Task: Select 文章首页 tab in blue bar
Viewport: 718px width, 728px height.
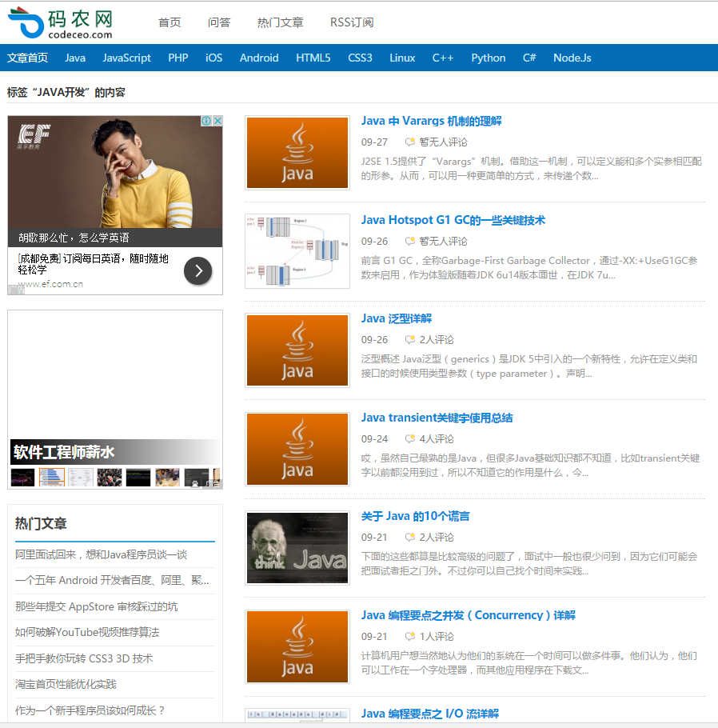Action: click(x=27, y=58)
